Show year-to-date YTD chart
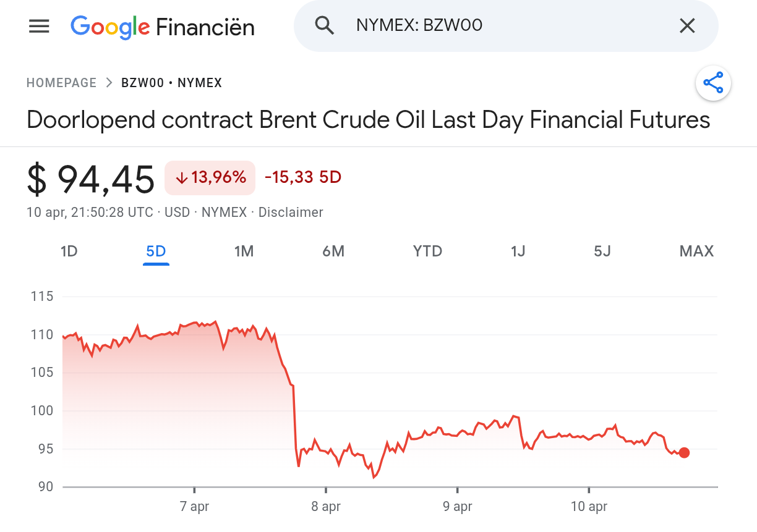The image size is (757, 532). point(427,251)
